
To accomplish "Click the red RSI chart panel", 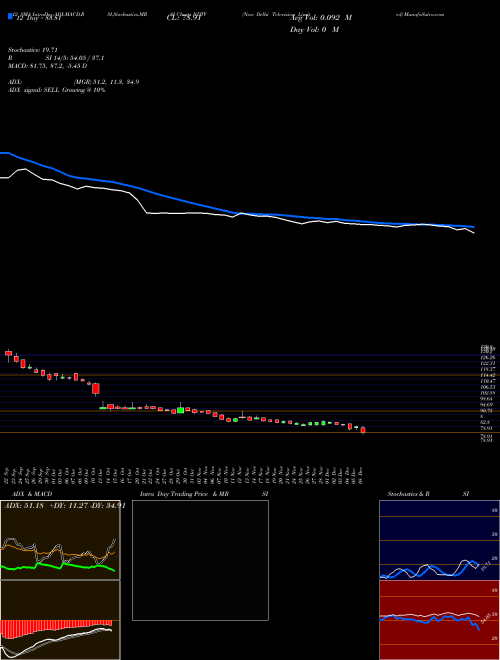I will click(439, 620).
